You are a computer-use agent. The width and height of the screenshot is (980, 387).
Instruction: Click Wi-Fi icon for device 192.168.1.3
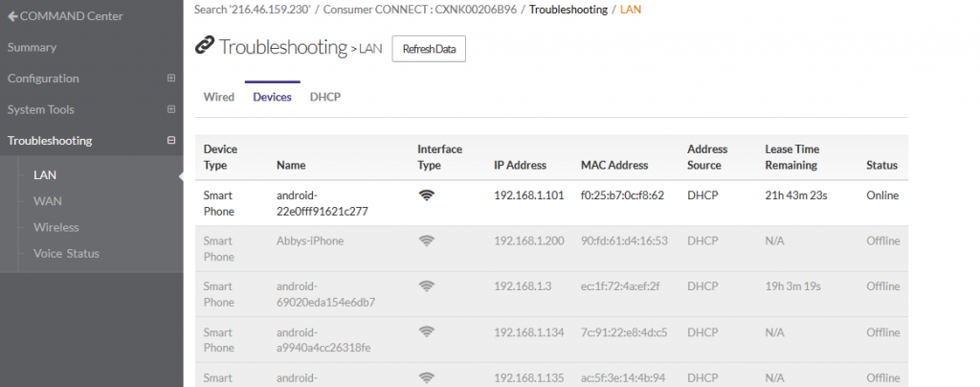tap(427, 286)
